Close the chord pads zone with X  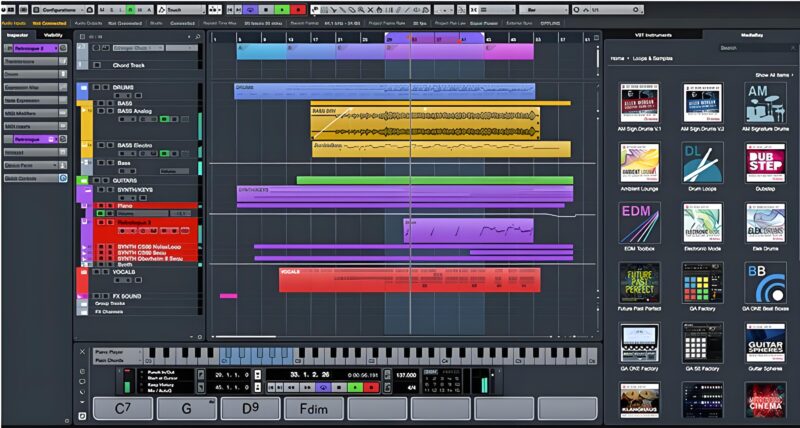82,351
